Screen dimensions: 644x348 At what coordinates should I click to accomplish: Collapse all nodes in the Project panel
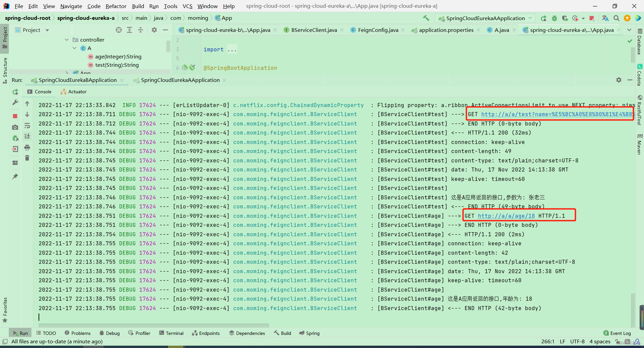click(141, 30)
